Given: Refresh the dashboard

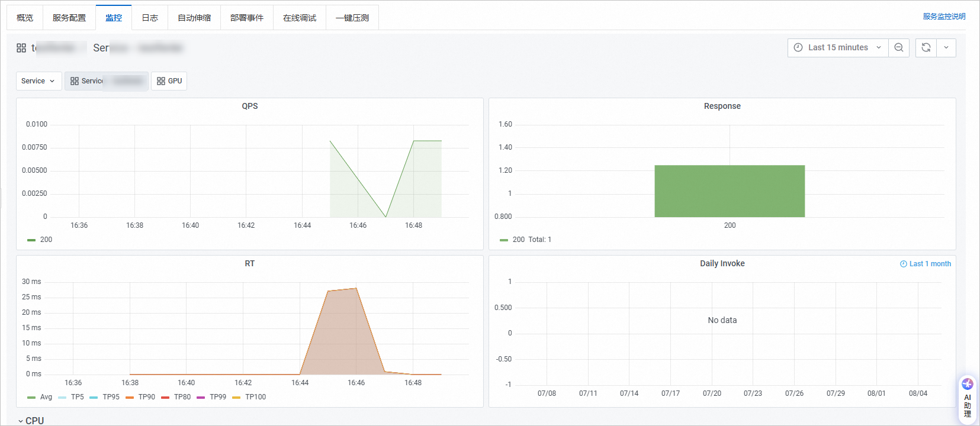Looking at the screenshot, I should [x=926, y=47].
